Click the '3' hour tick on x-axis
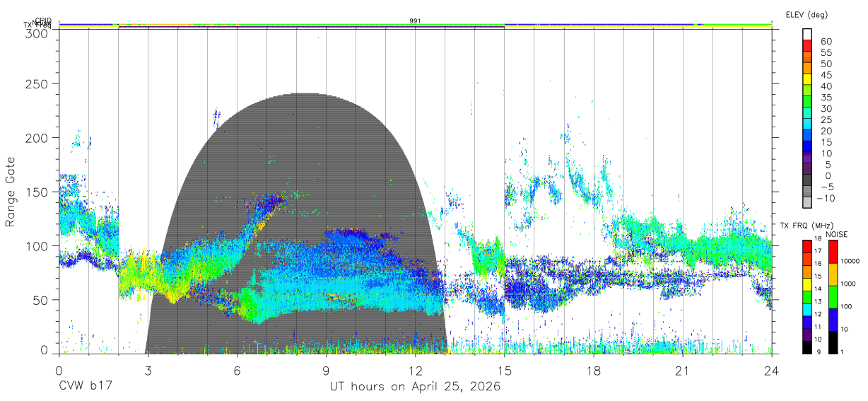The height and width of the screenshot is (401, 868). [x=148, y=371]
